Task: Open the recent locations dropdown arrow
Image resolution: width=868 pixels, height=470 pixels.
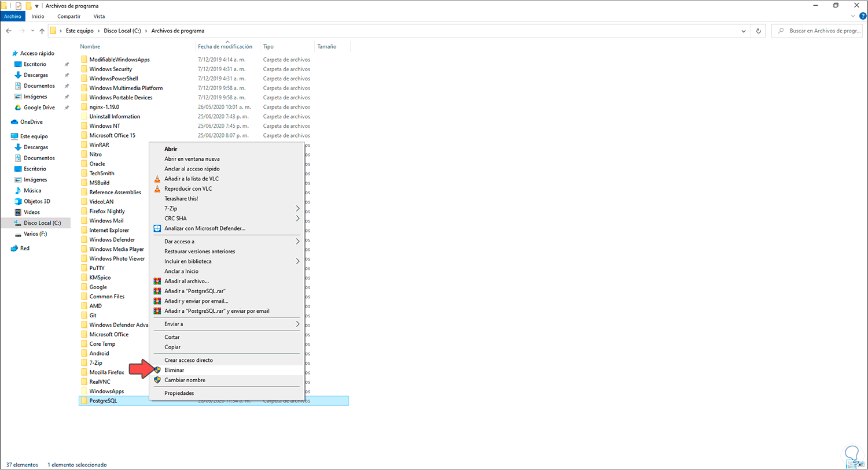Action: pyautogui.click(x=32, y=31)
